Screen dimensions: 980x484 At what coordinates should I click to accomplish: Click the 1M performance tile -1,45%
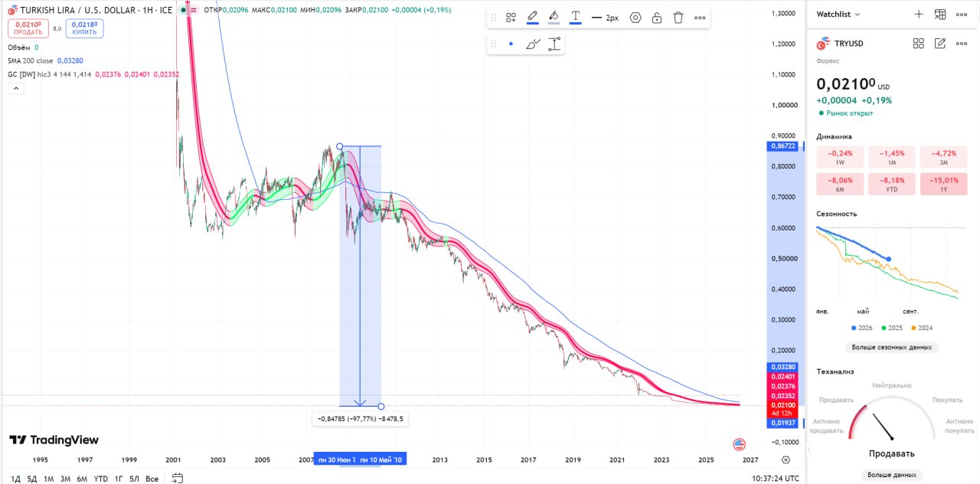click(x=892, y=157)
